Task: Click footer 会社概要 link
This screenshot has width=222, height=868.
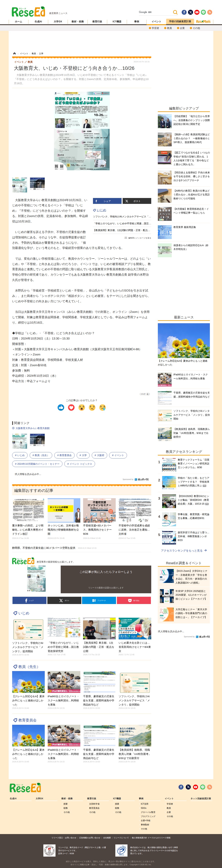Action: pyautogui.click(x=107, y=838)
